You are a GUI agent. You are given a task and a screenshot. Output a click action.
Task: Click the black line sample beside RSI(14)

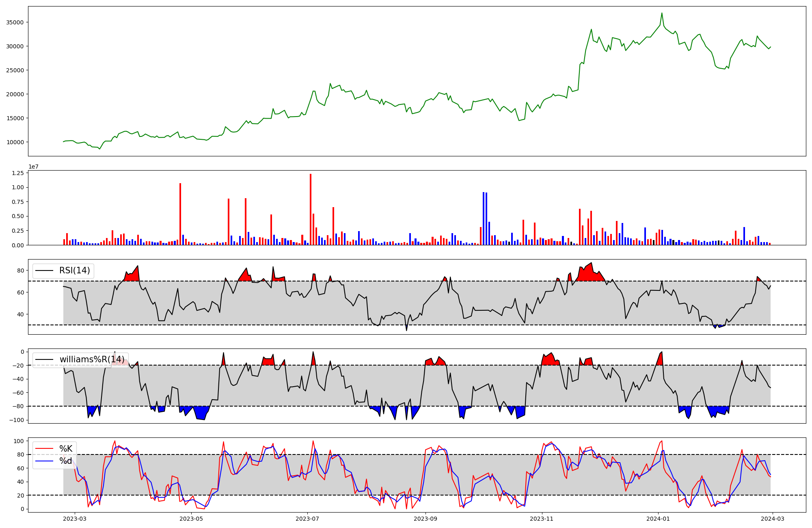[x=44, y=270]
